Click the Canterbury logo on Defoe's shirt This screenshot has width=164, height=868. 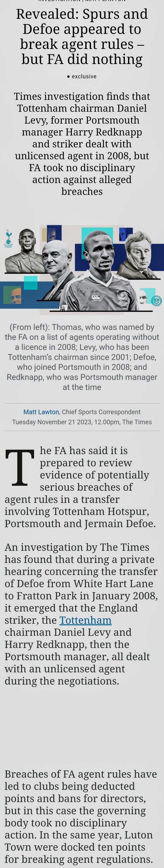click(x=96, y=297)
